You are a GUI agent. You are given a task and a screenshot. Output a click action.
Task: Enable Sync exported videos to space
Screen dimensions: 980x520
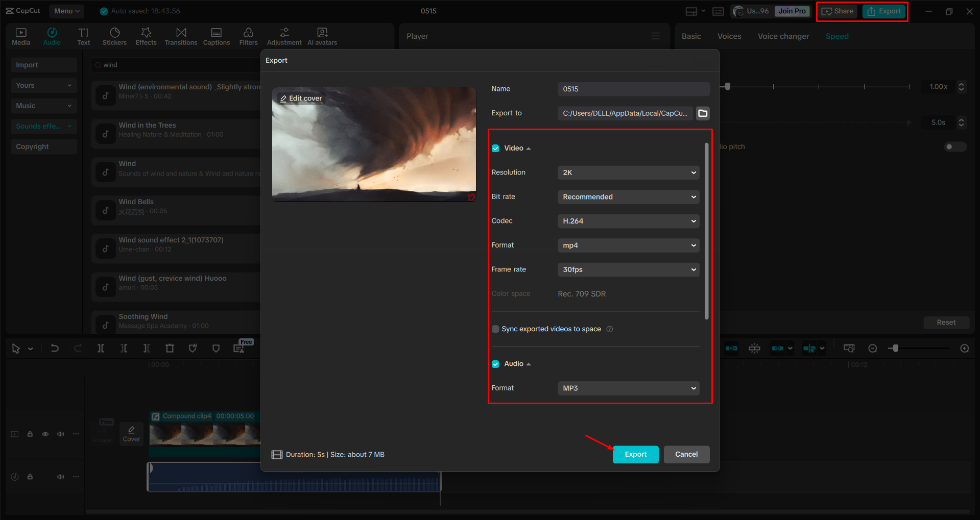click(495, 329)
